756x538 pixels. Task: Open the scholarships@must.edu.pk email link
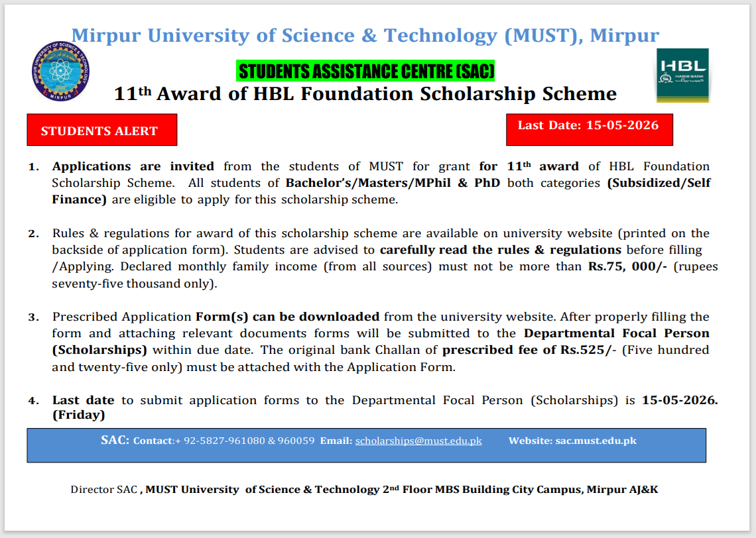tap(418, 441)
